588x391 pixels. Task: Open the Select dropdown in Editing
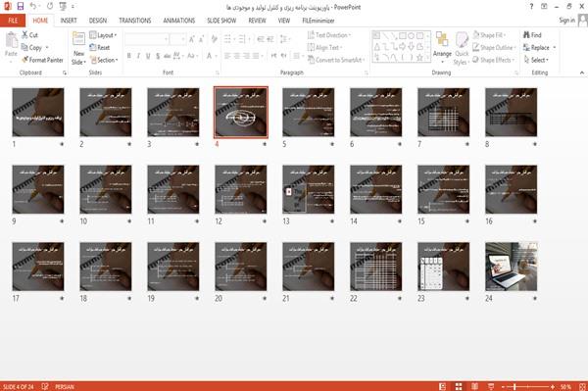click(x=536, y=60)
